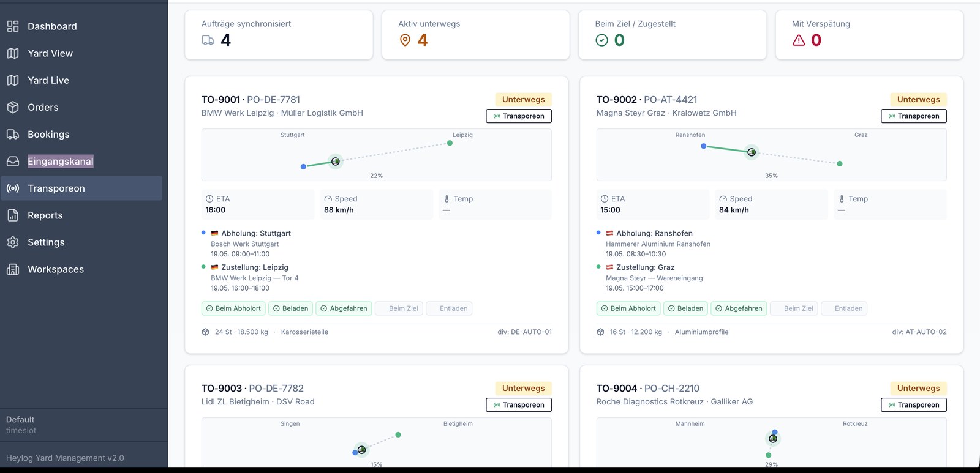Click "Aluminiumprofile" cargo description
Image resolution: width=980 pixels, height=473 pixels.
[702, 332]
